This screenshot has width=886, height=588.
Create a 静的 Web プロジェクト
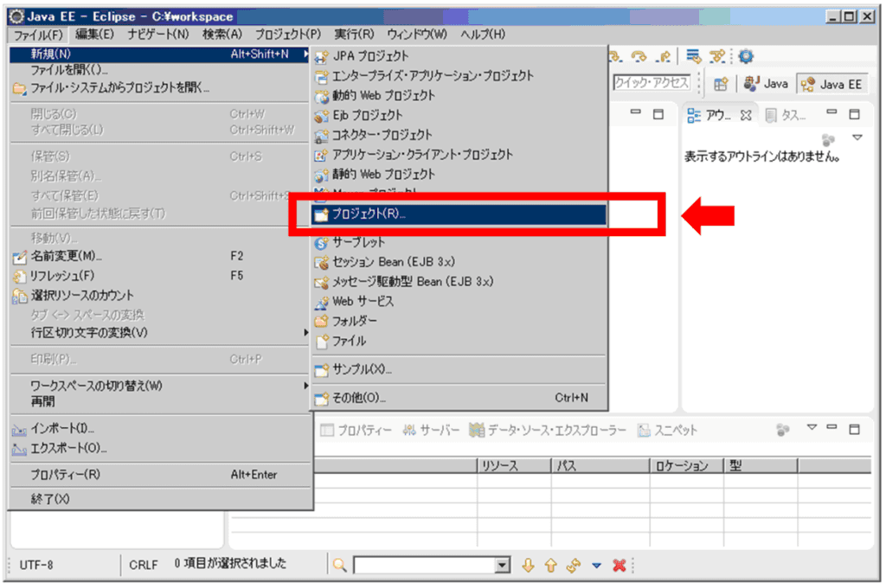pyautogui.click(x=459, y=175)
